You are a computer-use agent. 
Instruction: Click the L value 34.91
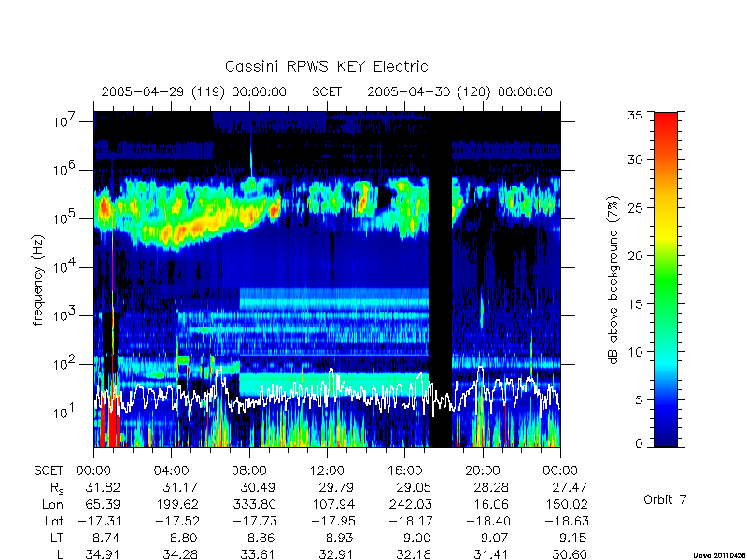click(x=103, y=554)
